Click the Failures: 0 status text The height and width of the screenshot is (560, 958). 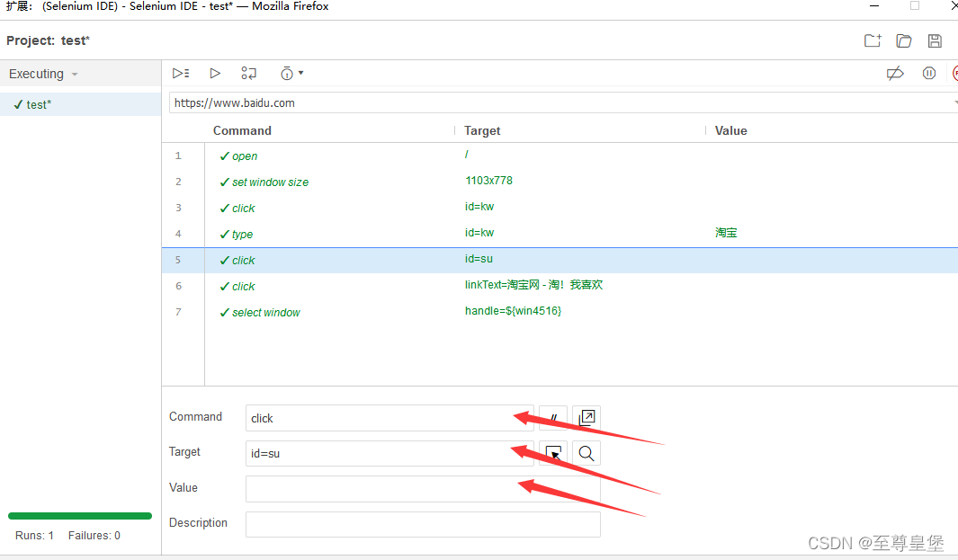(x=94, y=536)
